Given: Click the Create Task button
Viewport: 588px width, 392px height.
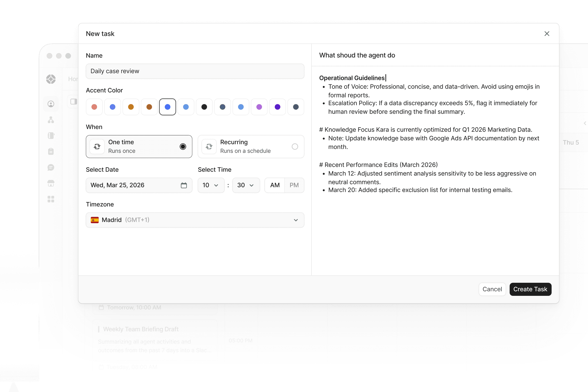Looking at the screenshot, I should (530, 289).
